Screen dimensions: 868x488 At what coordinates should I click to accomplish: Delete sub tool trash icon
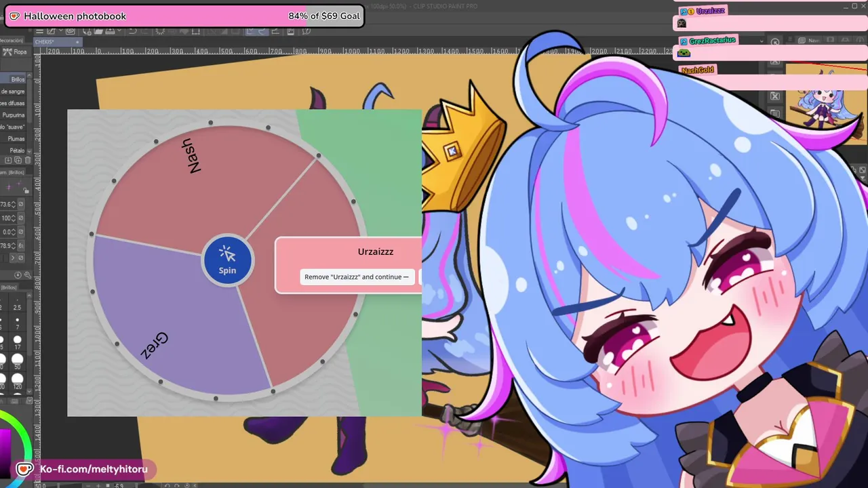coord(27,161)
